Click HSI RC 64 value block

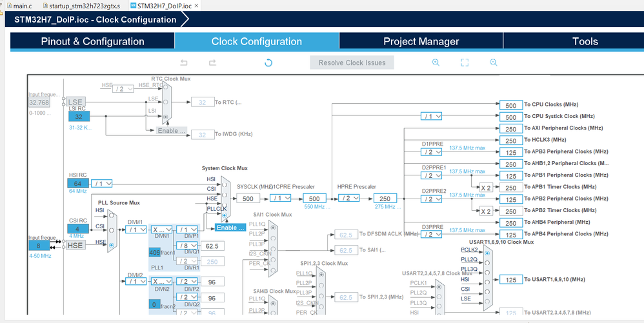click(x=78, y=184)
